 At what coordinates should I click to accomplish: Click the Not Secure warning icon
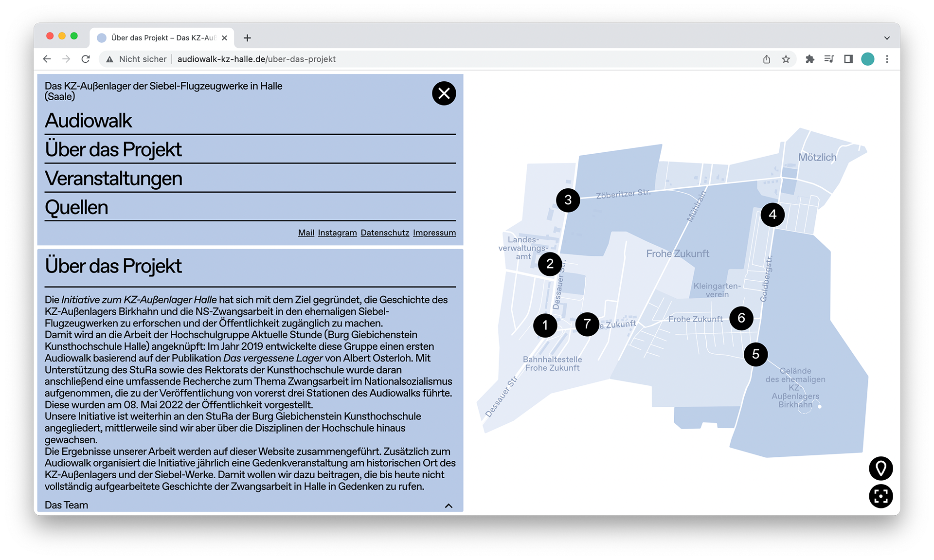(x=109, y=59)
